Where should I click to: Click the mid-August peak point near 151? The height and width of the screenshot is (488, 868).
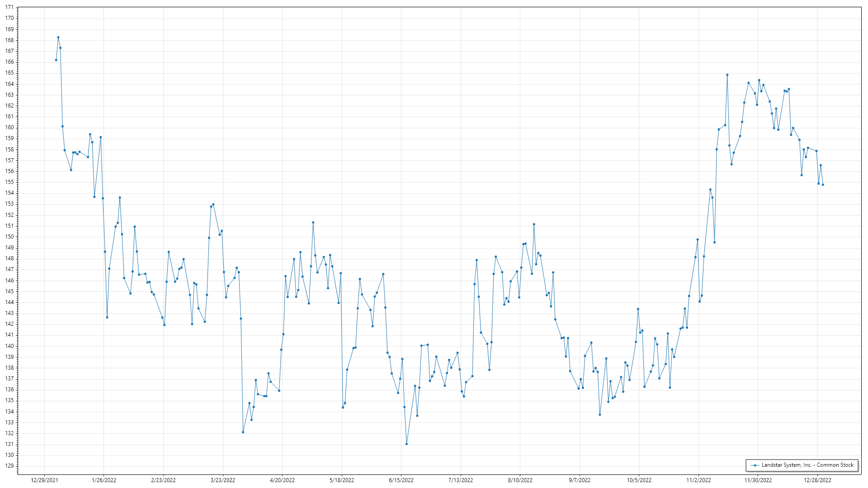click(x=534, y=224)
